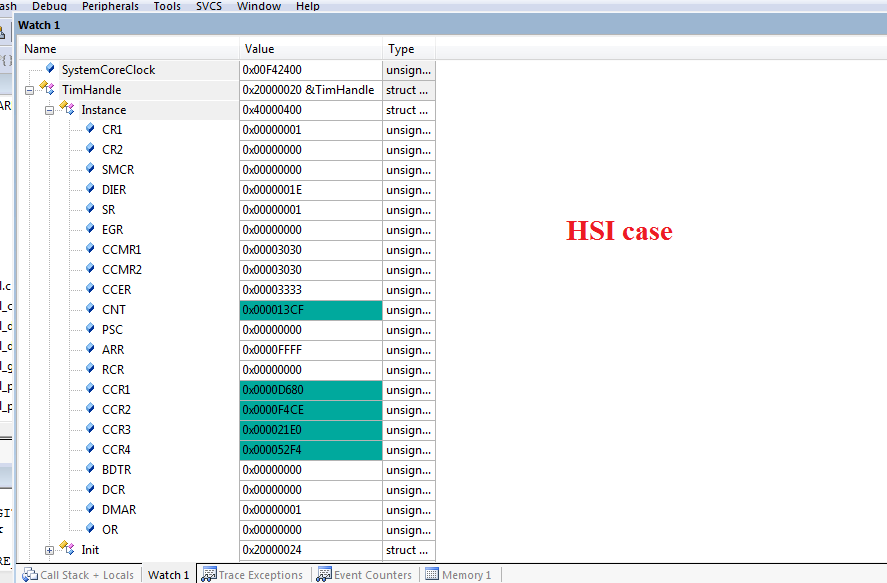Click the CR2 register icon

[x=91, y=148]
